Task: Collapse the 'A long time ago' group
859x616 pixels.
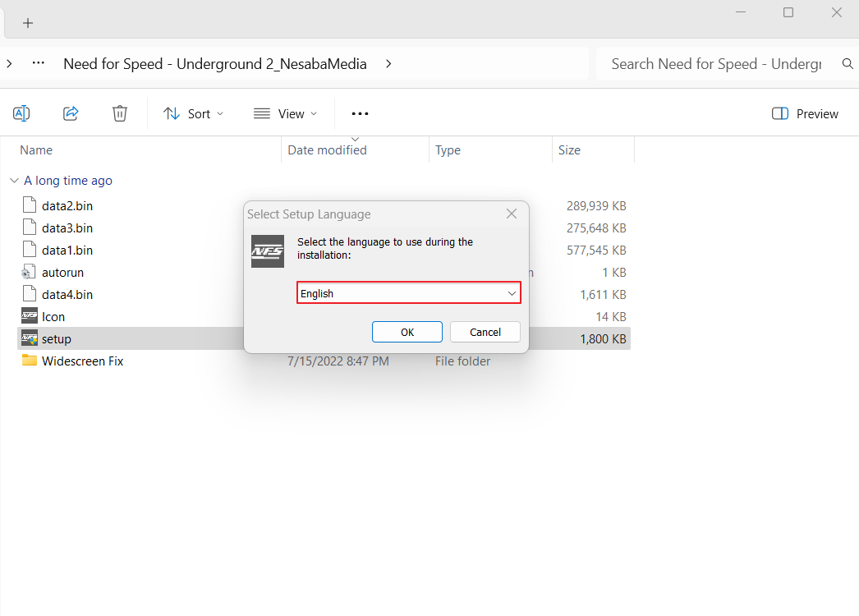Action: point(14,181)
